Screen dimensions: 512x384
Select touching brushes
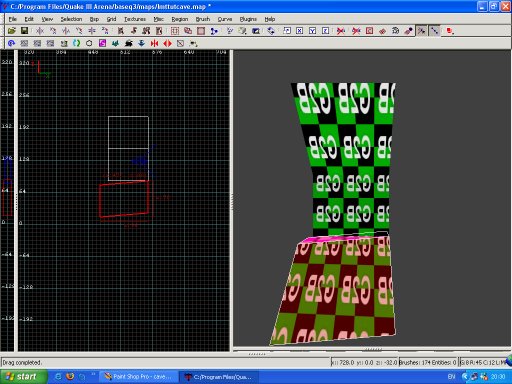[133, 31]
